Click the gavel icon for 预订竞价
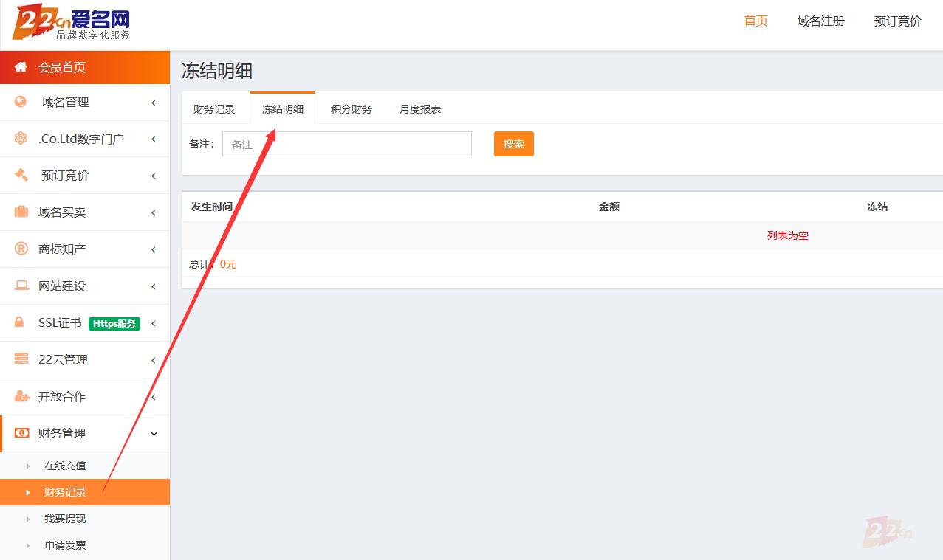The image size is (943, 560). (x=21, y=175)
